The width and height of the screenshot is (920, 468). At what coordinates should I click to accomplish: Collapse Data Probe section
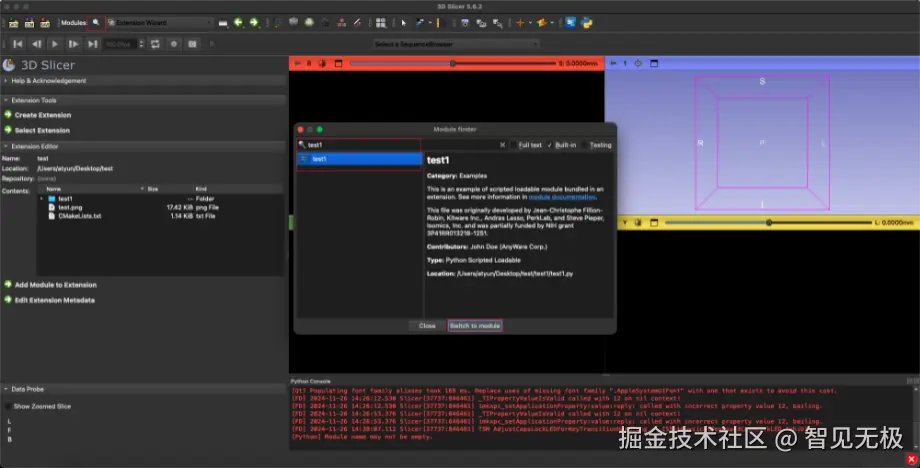pos(143,389)
